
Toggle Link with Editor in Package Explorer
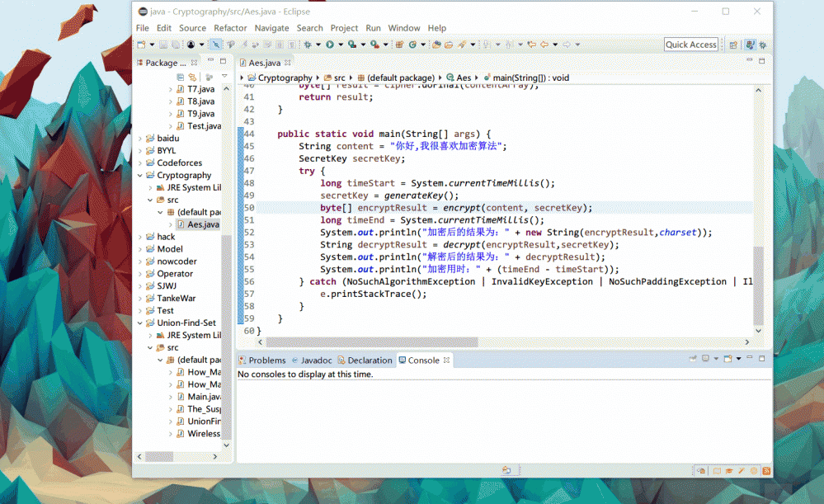point(192,77)
